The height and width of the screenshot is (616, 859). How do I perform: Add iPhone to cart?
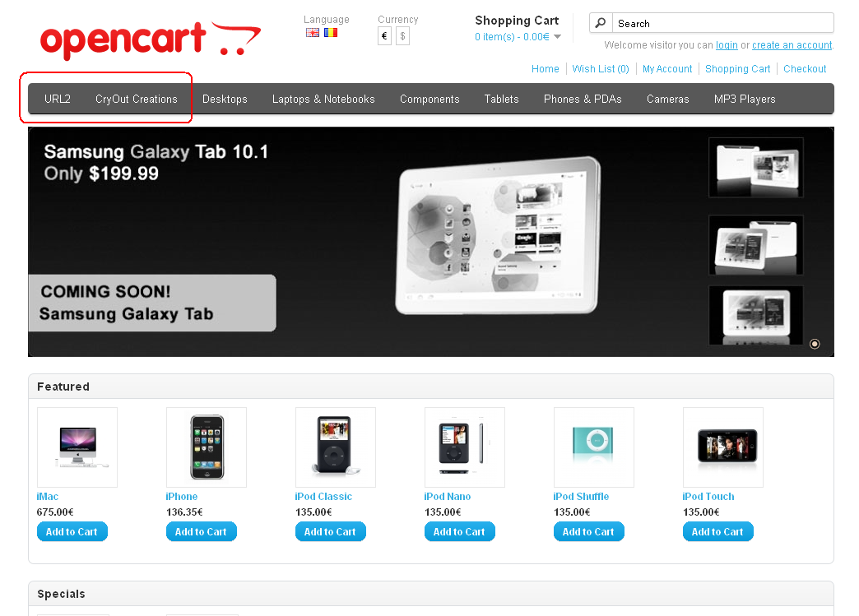pyautogui.click(x=201, y=531)
